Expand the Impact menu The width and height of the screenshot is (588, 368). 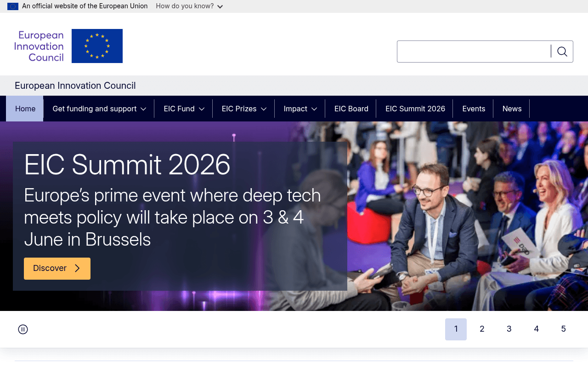tap(300, 109)
